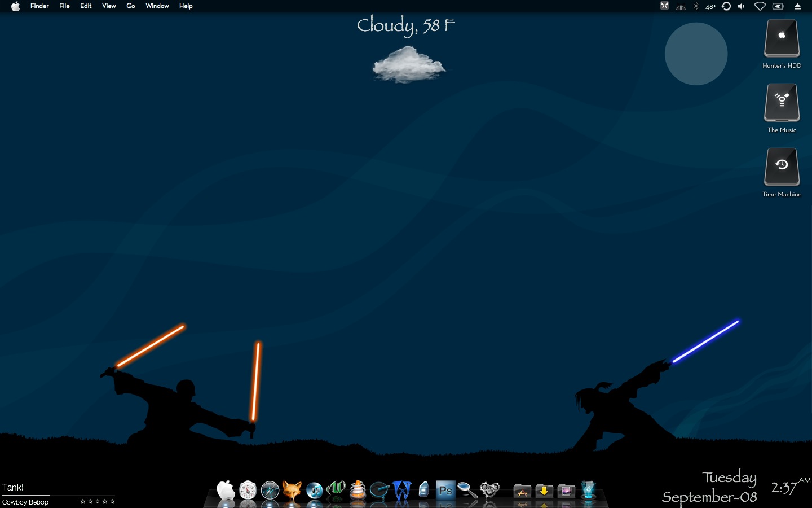Click the "Cowboy Bebop" album text
The height and width of the screenshot is (508, 812).
pos(25,502)
